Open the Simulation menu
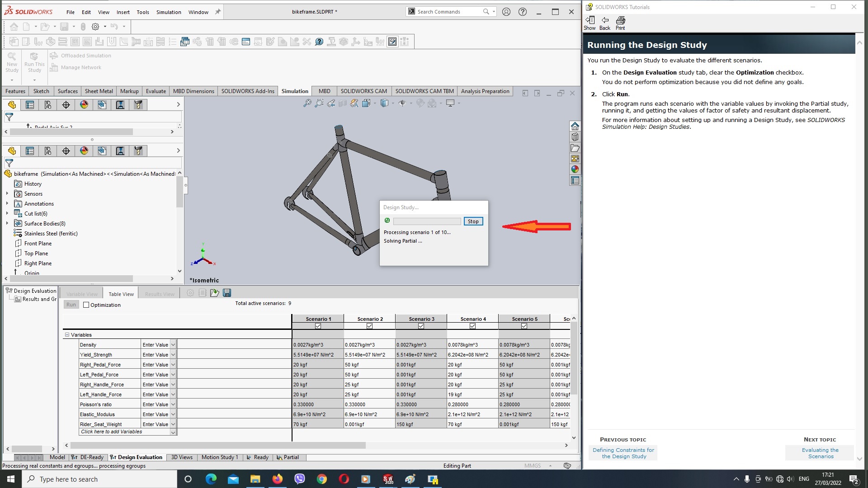Viewport: 868px width, 488px height. (169, 12)
